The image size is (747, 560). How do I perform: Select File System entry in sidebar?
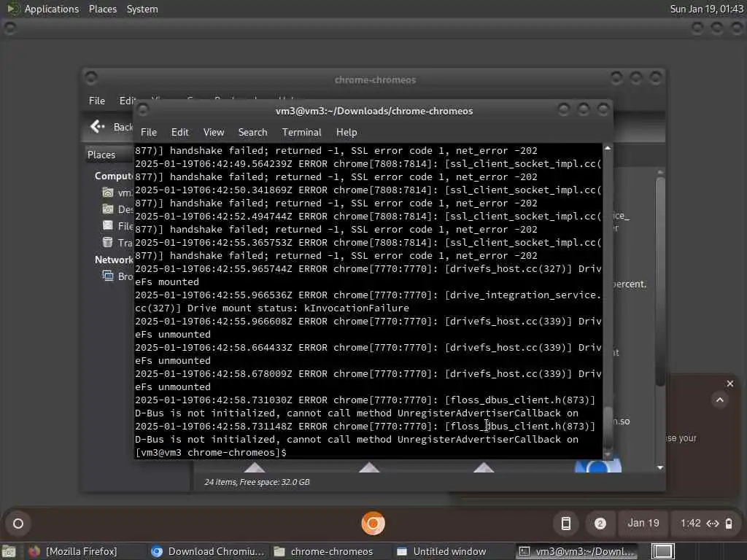(117, 226)
